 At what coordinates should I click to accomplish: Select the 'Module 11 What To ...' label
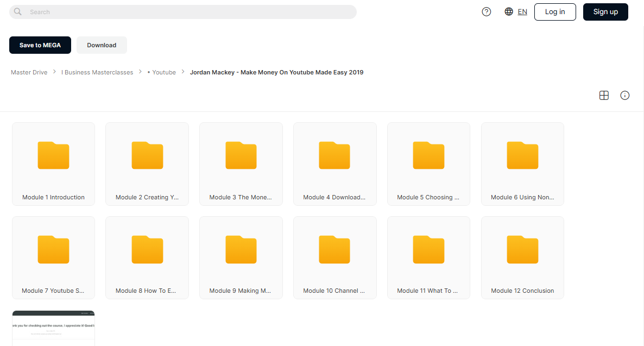click(427, 291)
